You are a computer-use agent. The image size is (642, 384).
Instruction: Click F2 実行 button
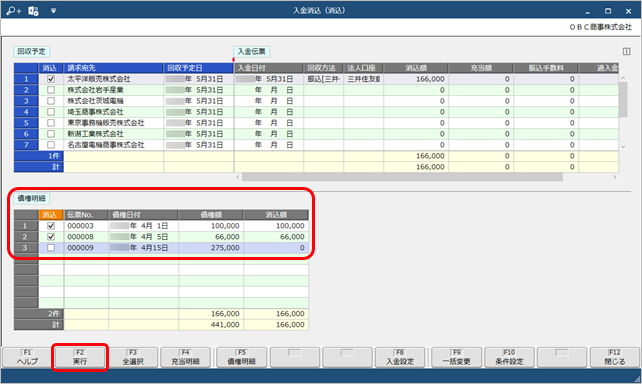(x=80, y=357)
